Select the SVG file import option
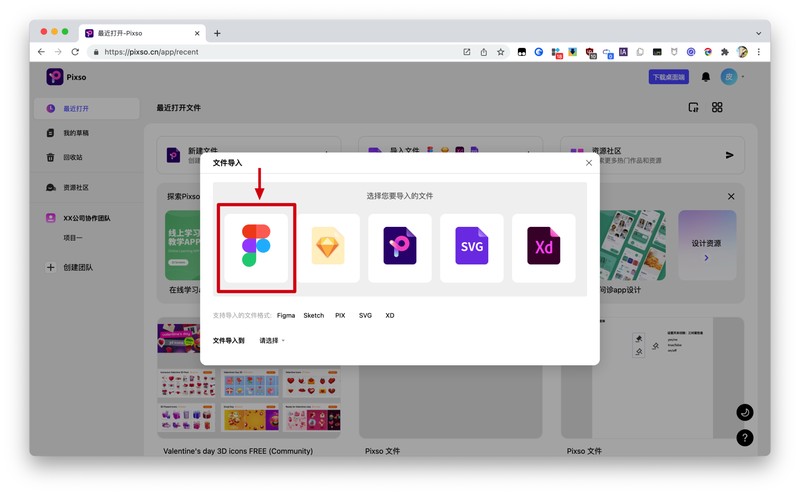Viewport: 800px width, 495px height. (x=472, y=248)
